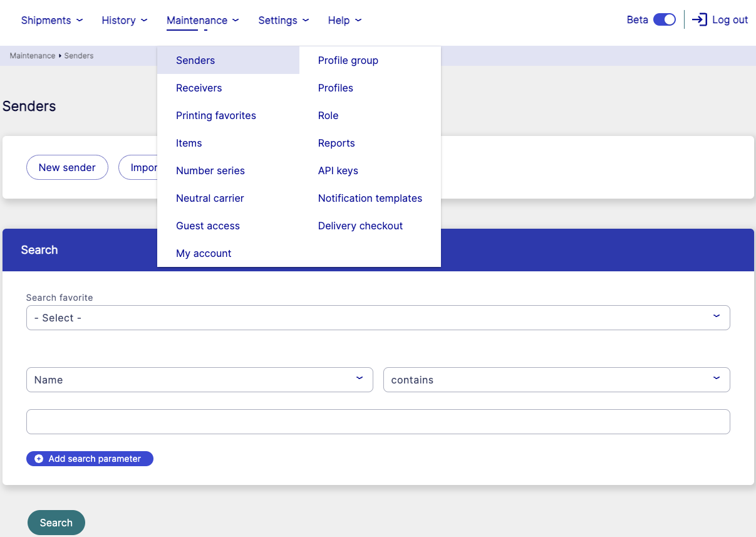
Task: Open the Help menu
Action: coord(344,20)
